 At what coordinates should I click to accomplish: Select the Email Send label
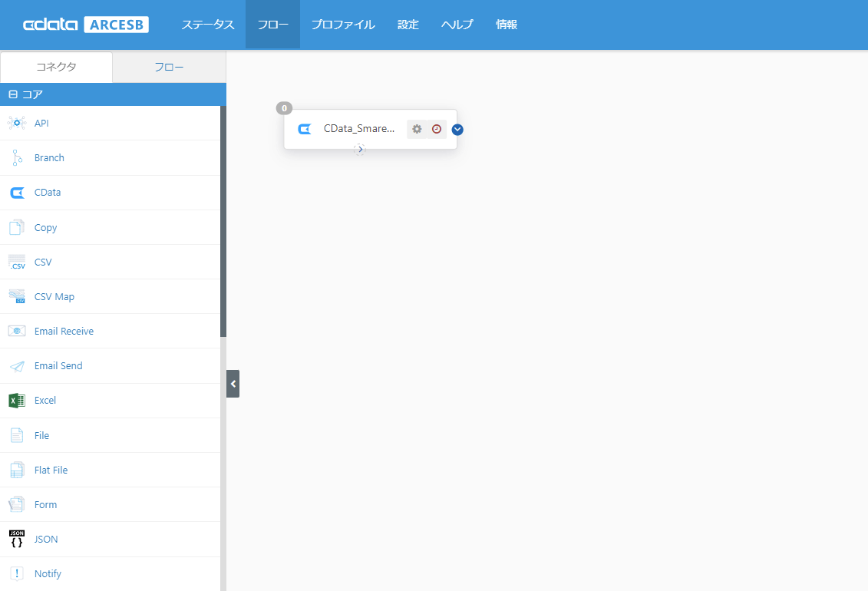58,366
